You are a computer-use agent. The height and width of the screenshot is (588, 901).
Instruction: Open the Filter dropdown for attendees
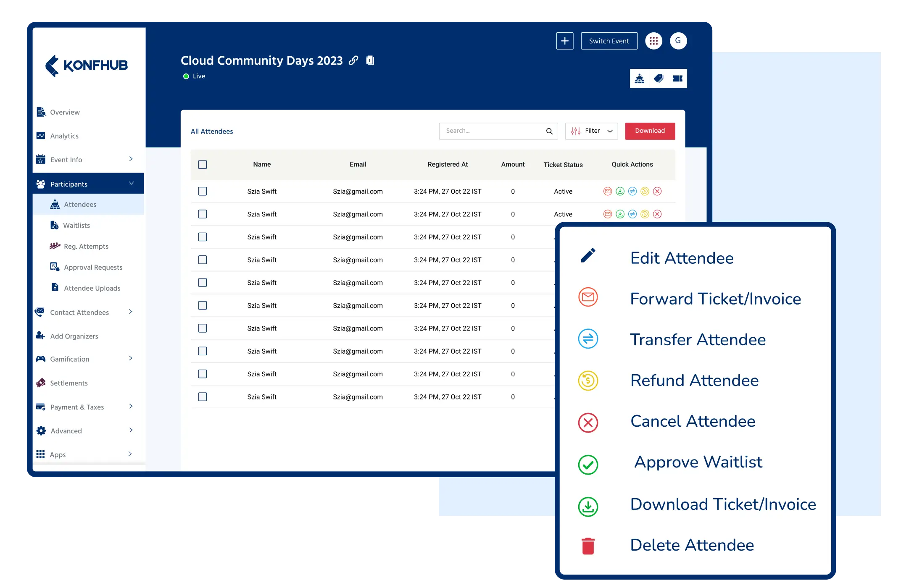click(x=590, y=131)
